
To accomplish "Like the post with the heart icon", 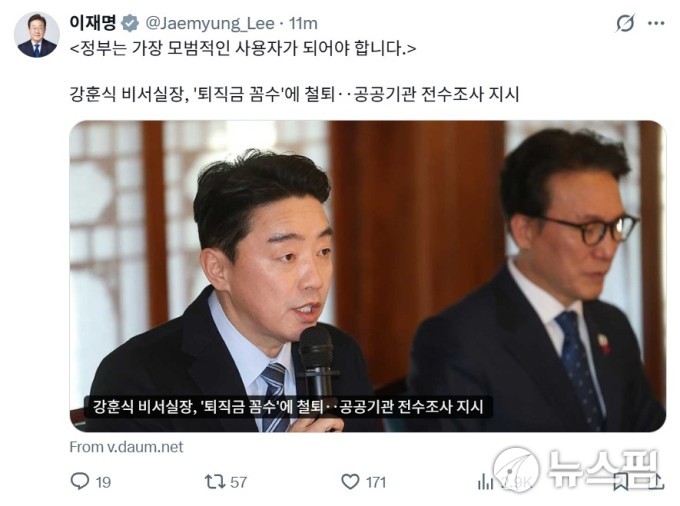I will click(x=350, y=481).
